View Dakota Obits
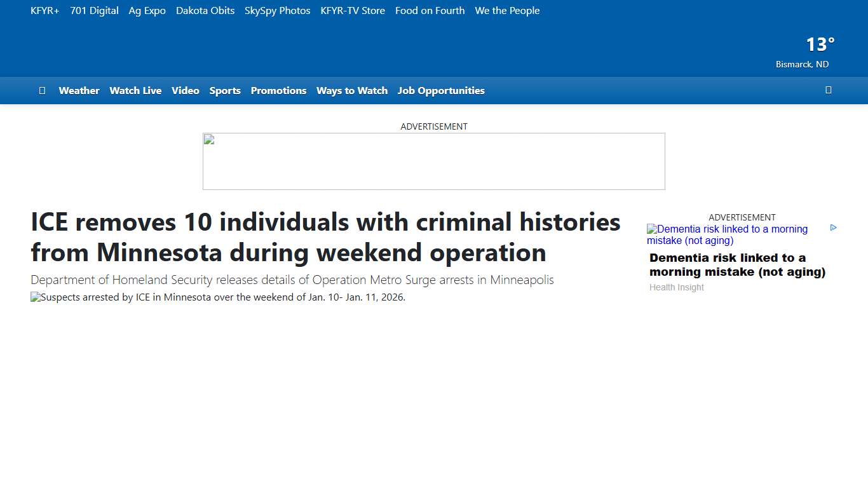The width and height of the screenshot is (868, 488). tap(205, 10)
